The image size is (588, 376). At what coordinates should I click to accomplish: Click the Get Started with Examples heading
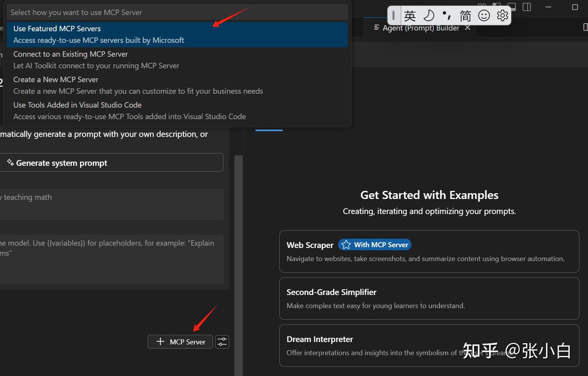tap(429, 195)
